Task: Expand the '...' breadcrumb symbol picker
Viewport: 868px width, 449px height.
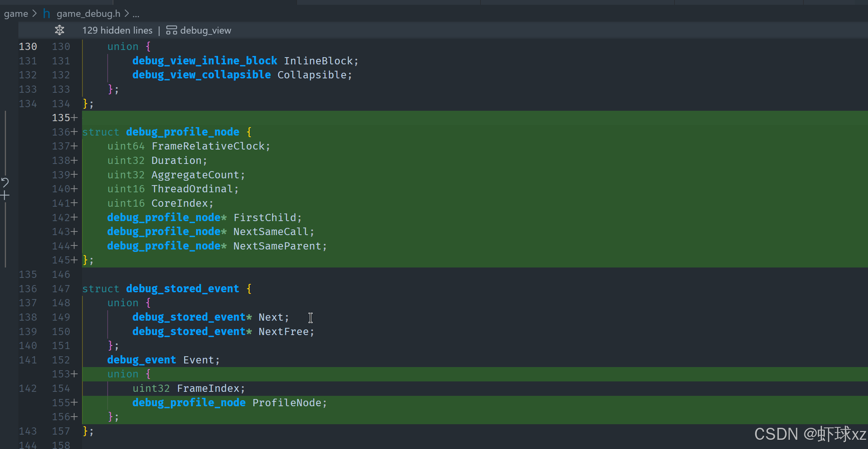Action: point(136,14)
